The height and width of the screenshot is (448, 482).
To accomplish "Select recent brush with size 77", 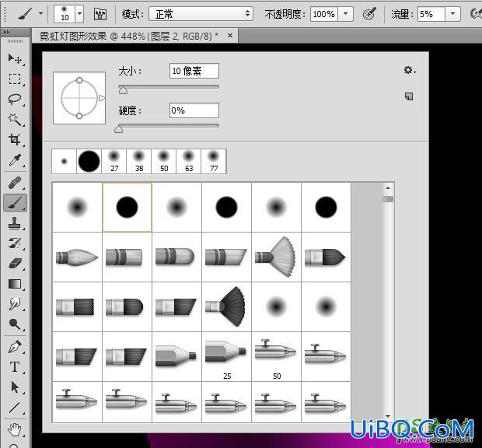I will [213, 162].
